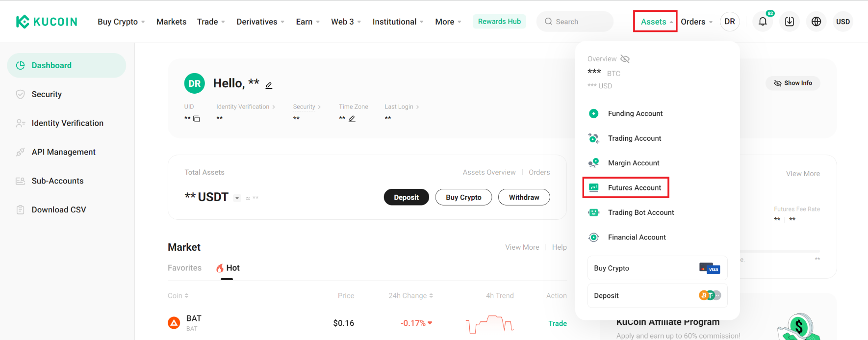The height and width of the screenshot is (340, 868).
Task: Open the Last Login link
Action: click(402, 106)
